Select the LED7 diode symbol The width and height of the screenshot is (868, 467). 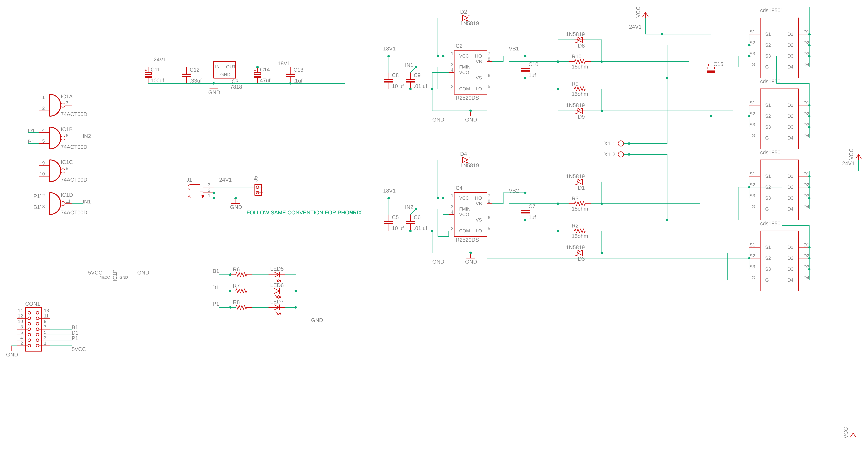276,307
